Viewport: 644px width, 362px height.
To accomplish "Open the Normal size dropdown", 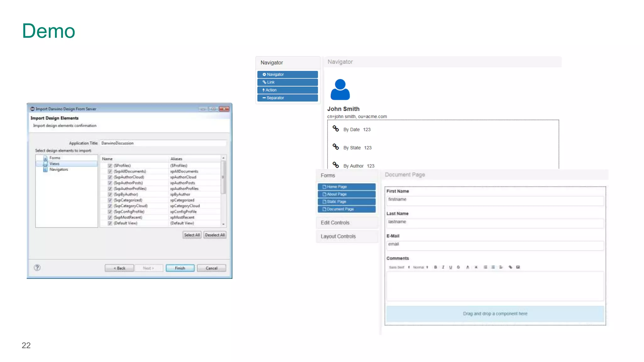I will [x=420, y=267].
